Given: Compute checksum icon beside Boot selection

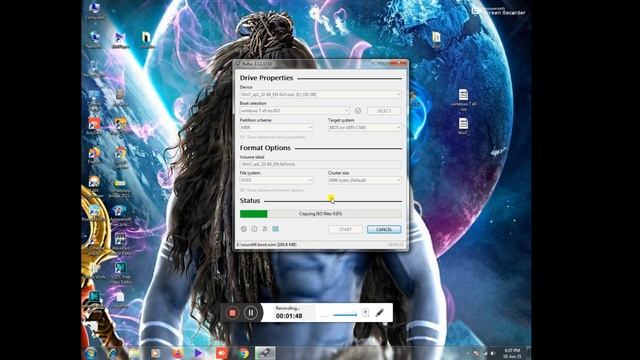Looking at the screenshot, I should (358, 111).
